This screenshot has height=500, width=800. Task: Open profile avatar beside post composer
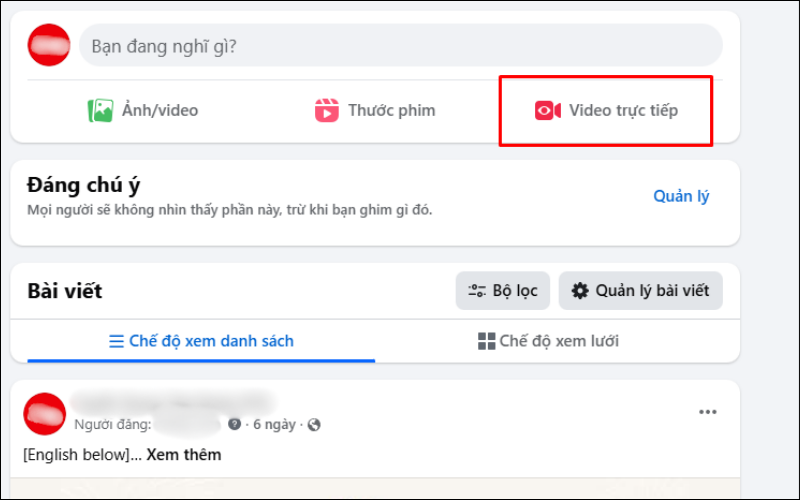pos(49,45)
